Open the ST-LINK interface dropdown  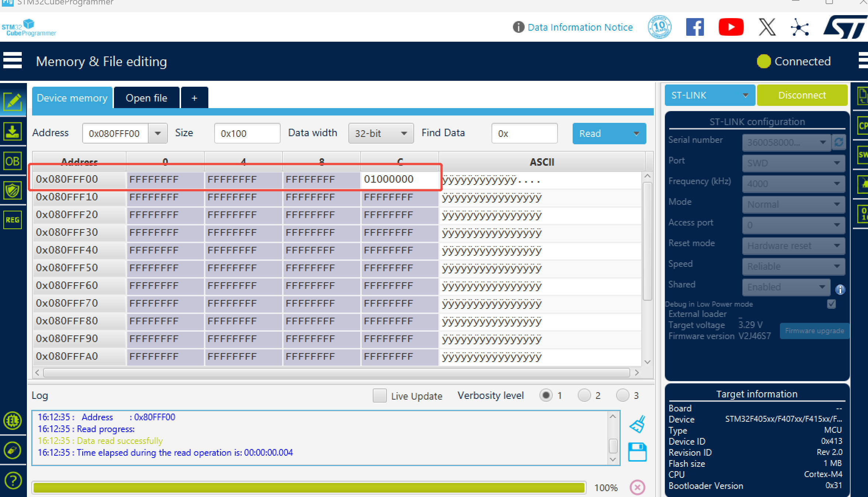709,96
